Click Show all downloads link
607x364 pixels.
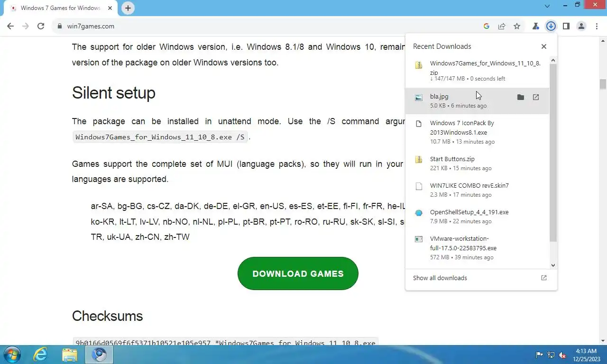440,278
